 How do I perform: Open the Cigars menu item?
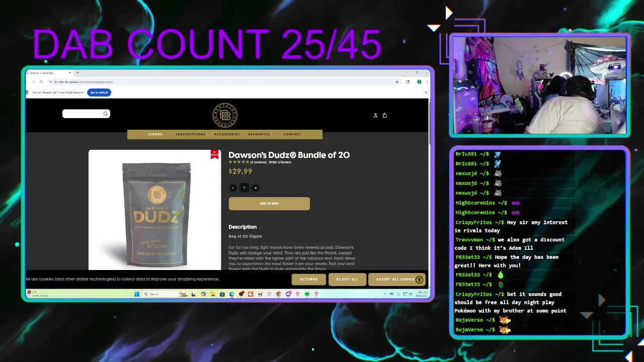tap(155, 134)
